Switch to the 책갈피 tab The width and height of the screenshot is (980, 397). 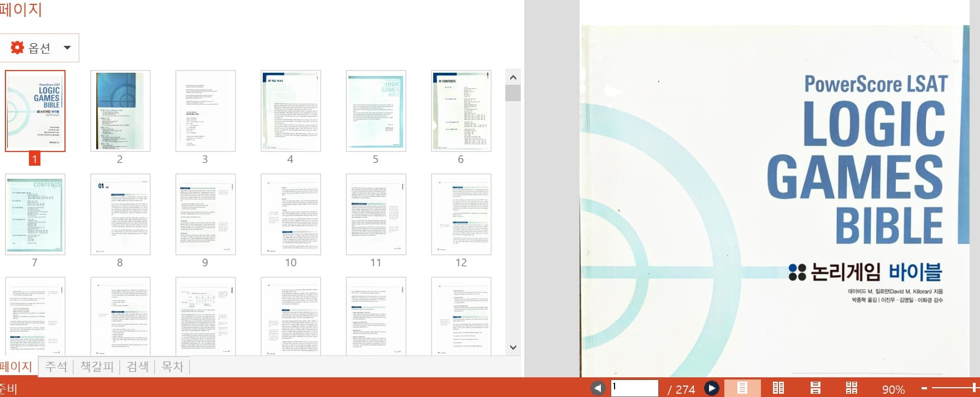(x=97, y=366)
